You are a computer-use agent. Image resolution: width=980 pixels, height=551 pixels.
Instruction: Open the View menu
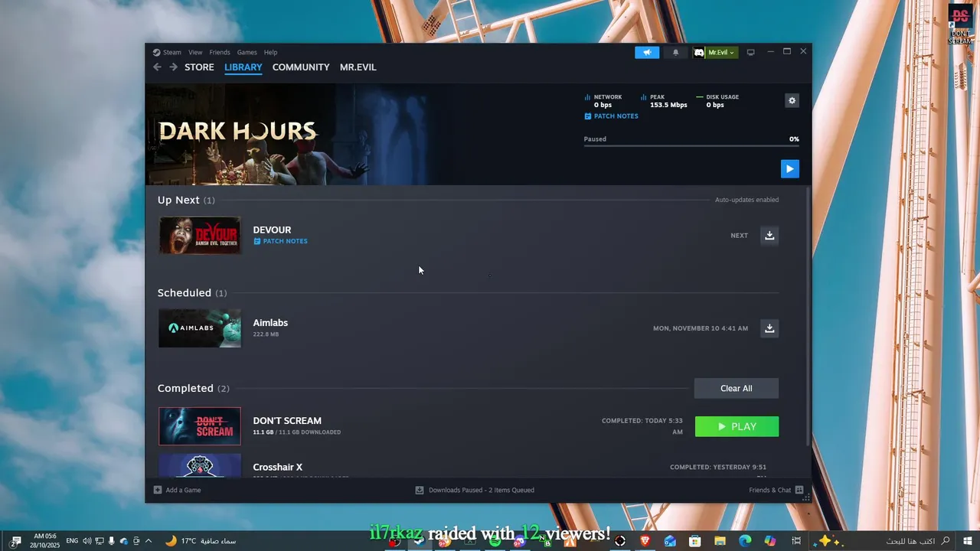tap(195, 52)
